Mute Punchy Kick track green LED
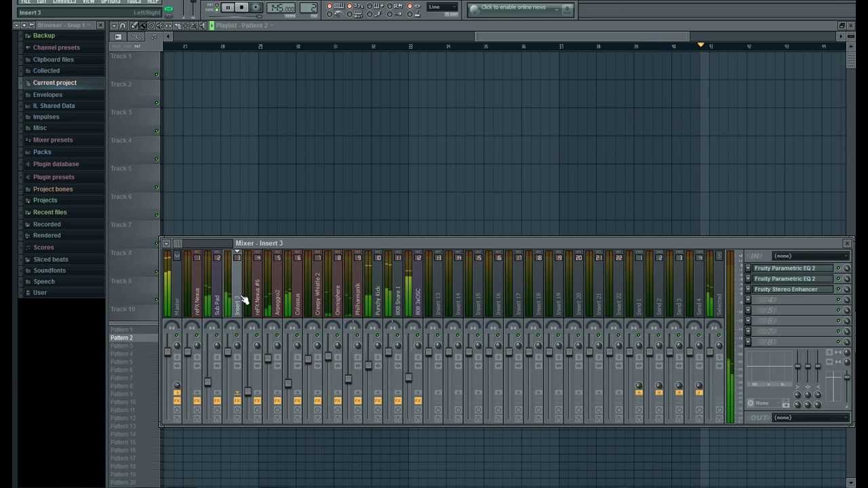Image resolution: width=868 pixels, height=488 pixels. [x=378, y=336]
